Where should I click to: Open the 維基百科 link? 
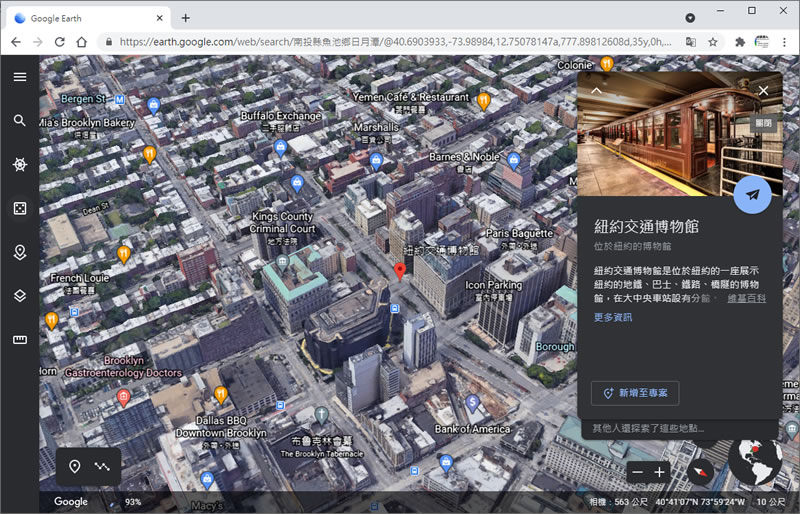click(746, 298)
